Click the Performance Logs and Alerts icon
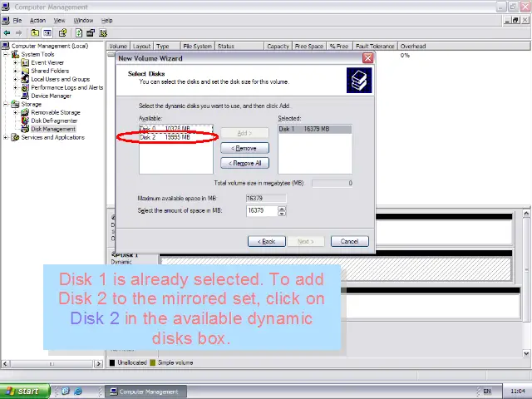 (25, 87)
